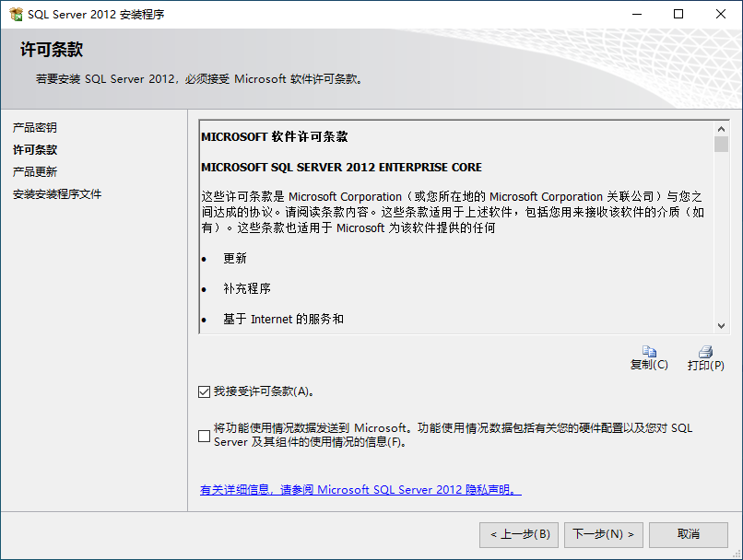This screenshot has width=743, height=560.
Task: Close the SQL Server 2012 setup window
Action: coord(721,14)
